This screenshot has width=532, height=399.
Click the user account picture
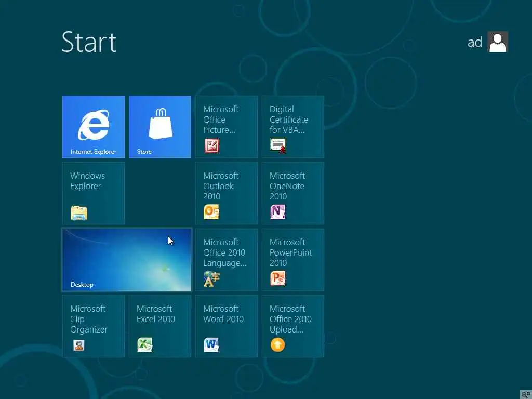pos(497,42)
